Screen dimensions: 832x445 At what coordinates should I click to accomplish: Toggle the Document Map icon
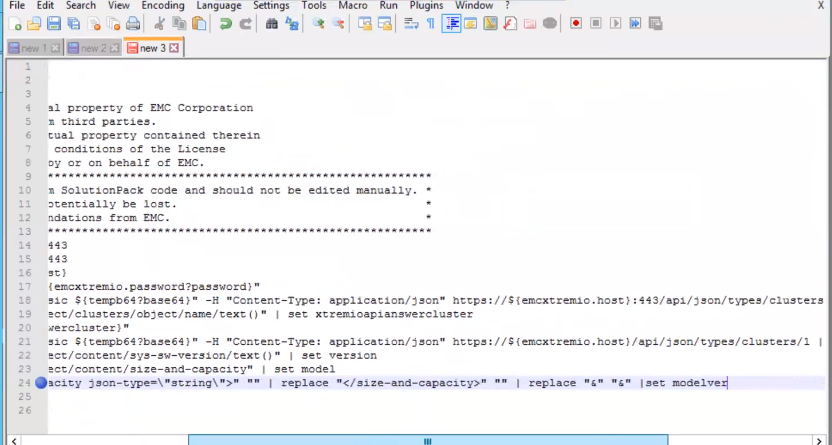(x=490, y=24)
